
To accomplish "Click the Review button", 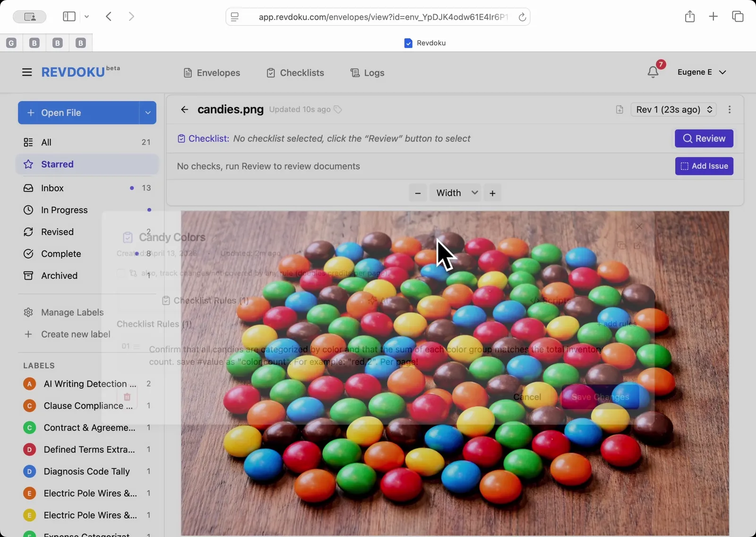I will coord(704,139).
